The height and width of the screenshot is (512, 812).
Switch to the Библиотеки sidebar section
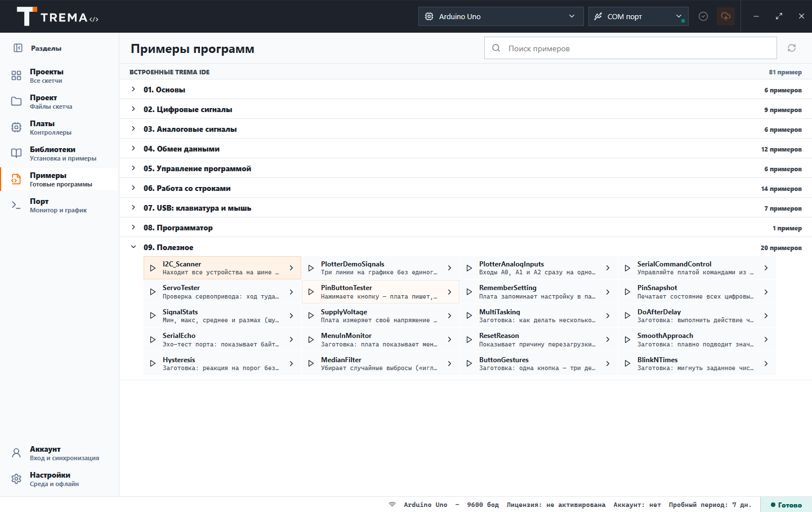(x=59, y=153)
